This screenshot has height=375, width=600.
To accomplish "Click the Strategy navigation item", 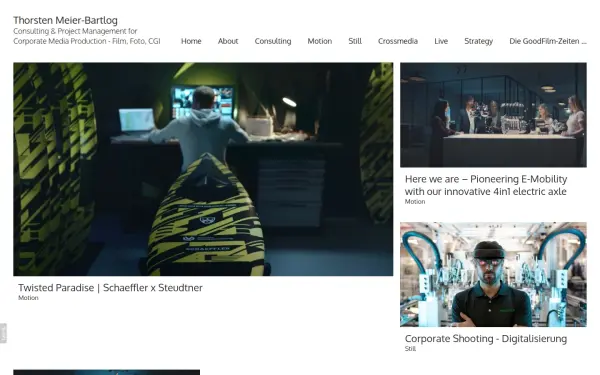I will click(x=478, y=41).
